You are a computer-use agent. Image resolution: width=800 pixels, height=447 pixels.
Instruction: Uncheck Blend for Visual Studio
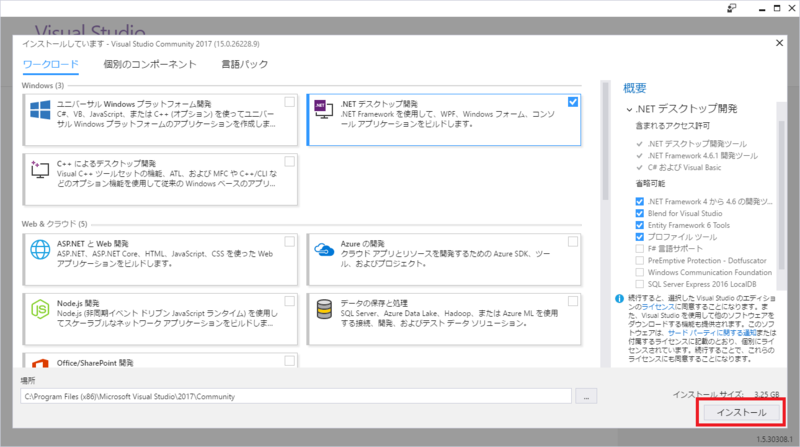639,213
